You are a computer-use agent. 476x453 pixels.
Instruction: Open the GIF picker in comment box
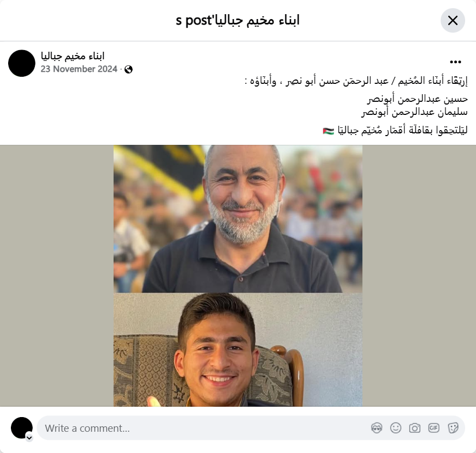tap(434, 428)
